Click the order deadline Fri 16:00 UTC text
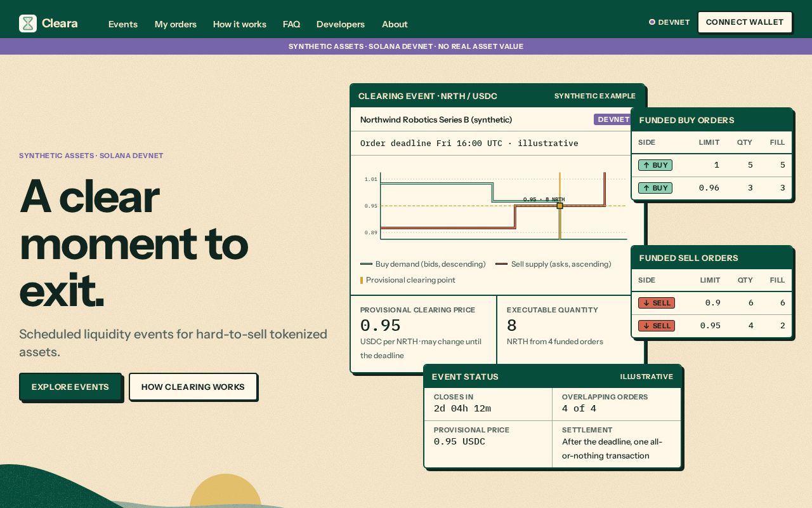The image size is (812, 508). [x=469, y=144]
